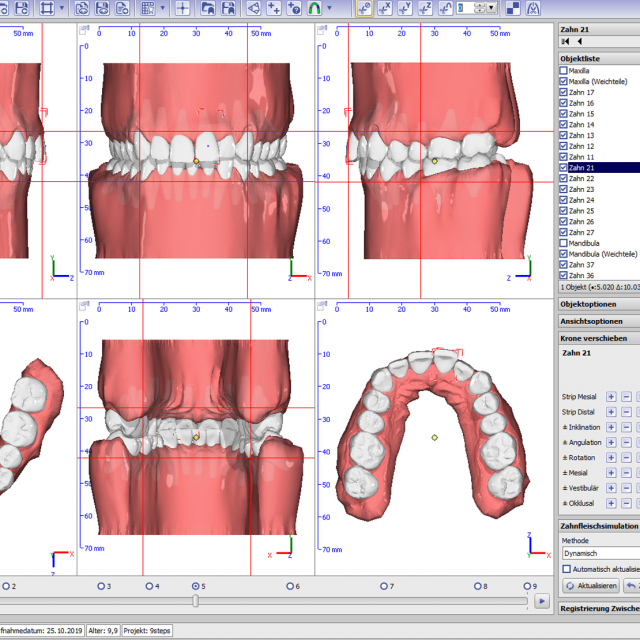This screenshot has width=640, height=640.
Task: Jump to first tooth with skip-back arrow
Action: [565, 42]
